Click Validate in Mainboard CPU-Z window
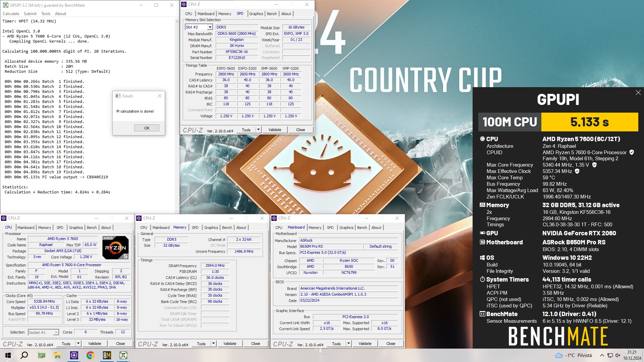The image size is (644, 362). click(365, 344)
